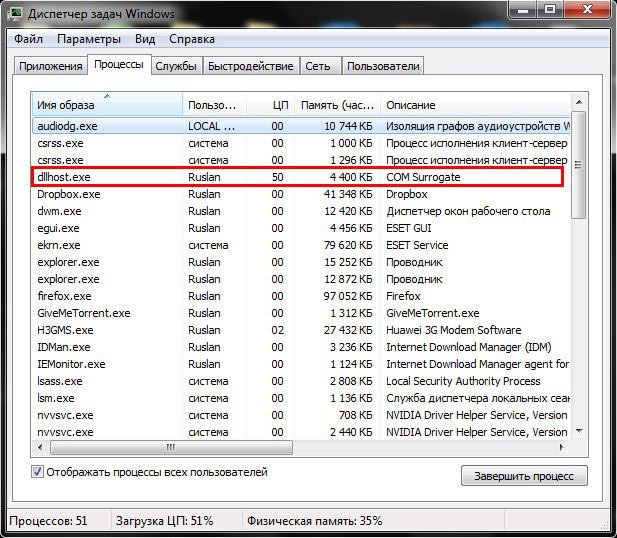Image resolution: width=617 pixels, height=538 pixels.
Task: Open the Справка menu
Action: click(x=192, y=39)
